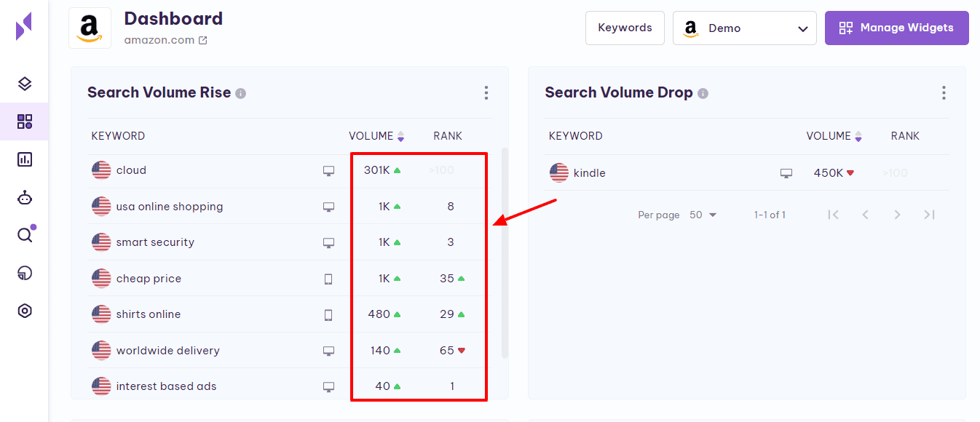
Task: Open the search magnifier sidebar icon
Action: [x=25, y=235]
